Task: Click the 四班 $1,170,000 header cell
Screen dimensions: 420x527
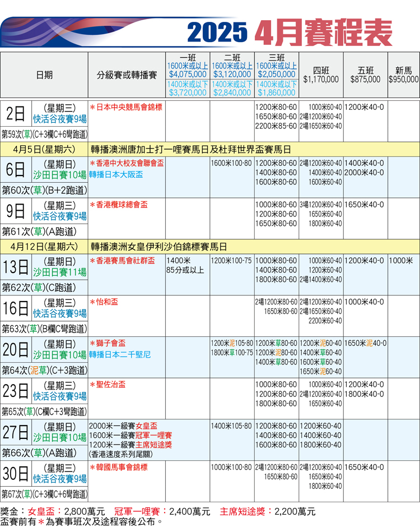Action: pyautogui.click(x=321, y=75)
